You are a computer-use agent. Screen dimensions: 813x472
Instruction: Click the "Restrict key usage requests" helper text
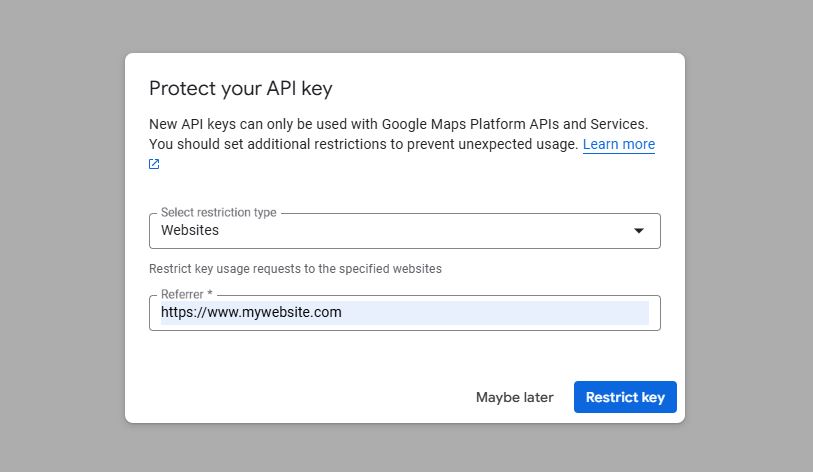(x=295, y=269)
